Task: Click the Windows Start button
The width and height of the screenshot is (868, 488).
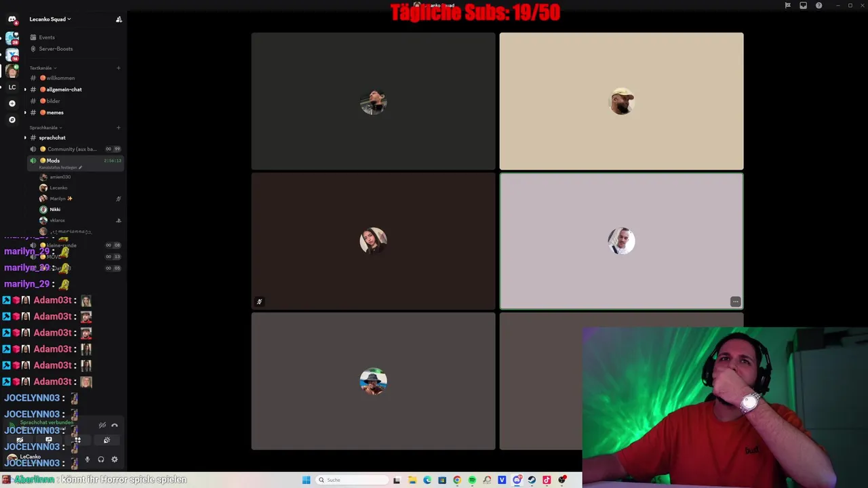Action: (307, 480)
